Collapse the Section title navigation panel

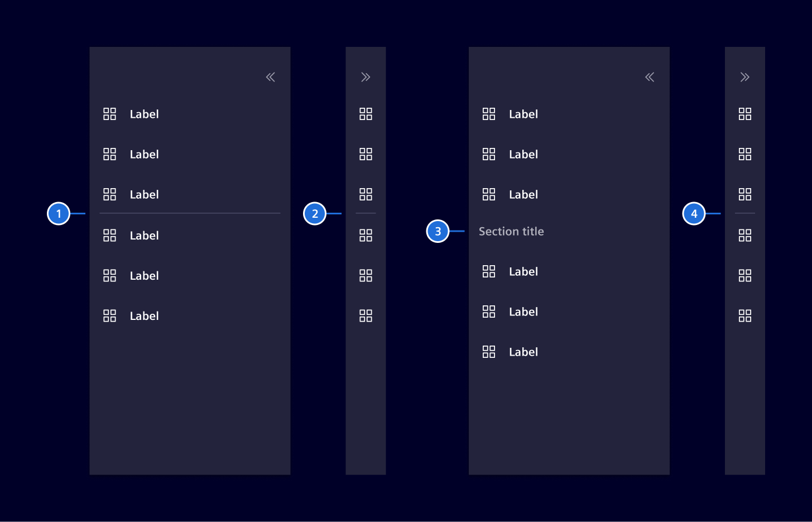tap(650, 76)
